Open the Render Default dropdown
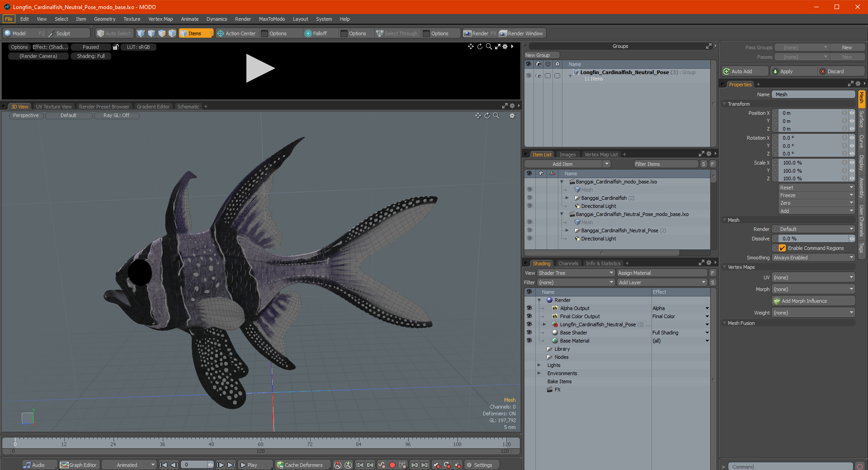The width and height of the screenshot is (868, 470). (x=813, y=229)
